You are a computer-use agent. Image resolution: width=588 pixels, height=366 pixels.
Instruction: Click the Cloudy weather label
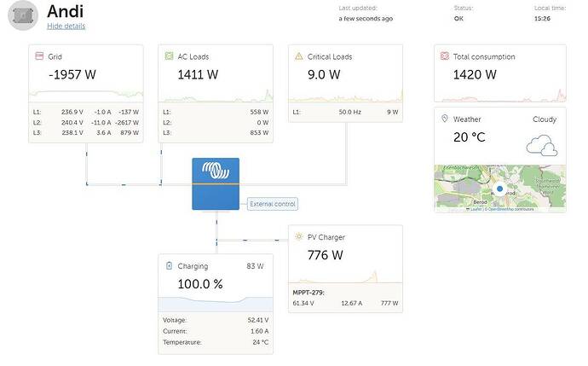[x=545, y=119]
